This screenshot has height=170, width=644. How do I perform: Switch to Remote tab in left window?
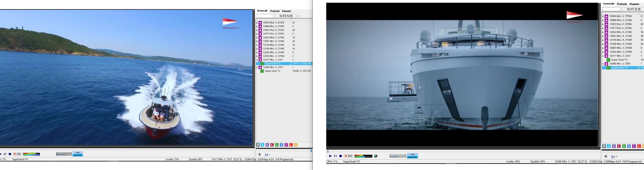pos(286,11)
